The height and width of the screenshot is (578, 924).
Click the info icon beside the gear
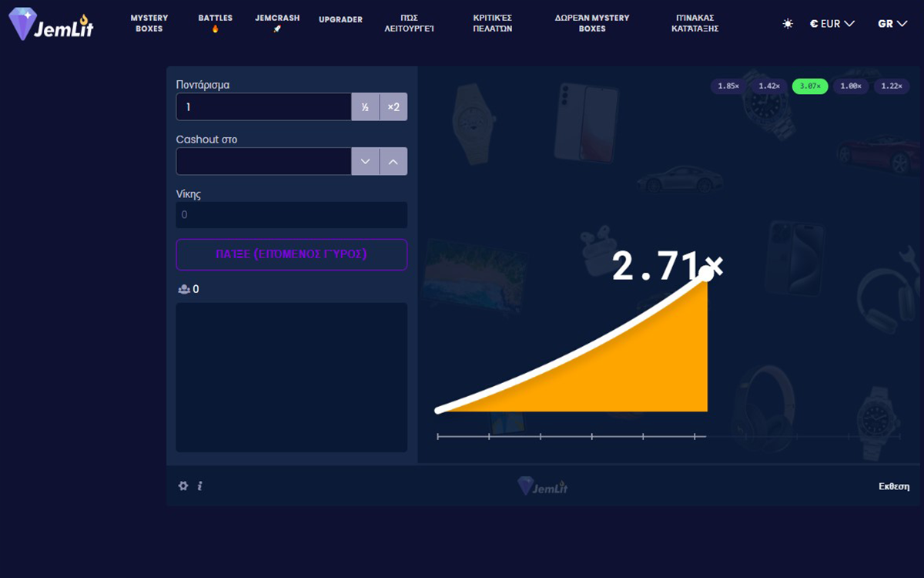(199, 486)
